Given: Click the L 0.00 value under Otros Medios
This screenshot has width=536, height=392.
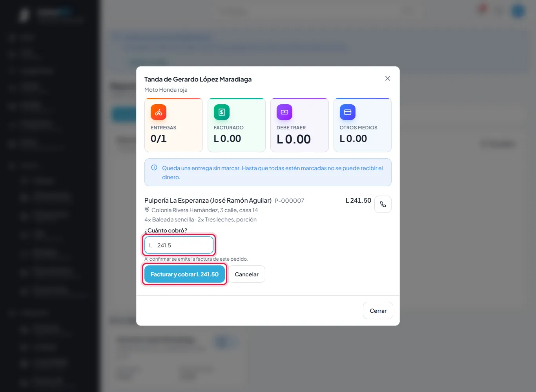Looking at the screenshot, I should pos(354,138).
